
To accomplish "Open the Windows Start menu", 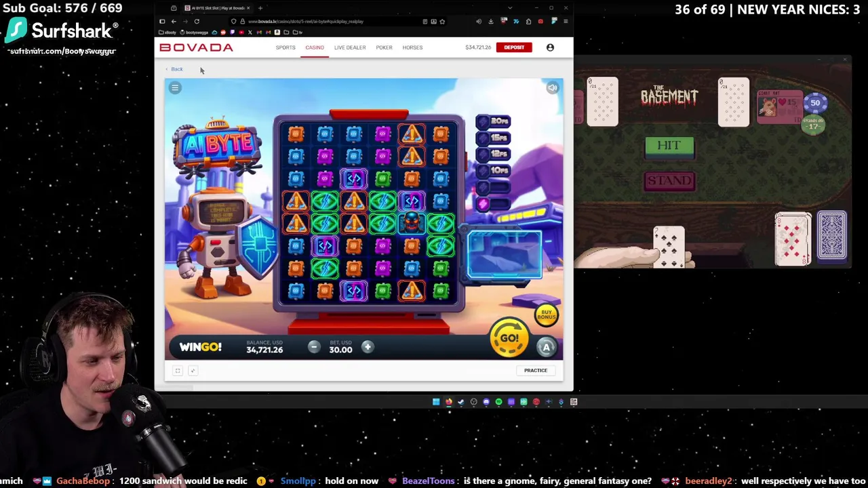I will (x=436, y=402).
